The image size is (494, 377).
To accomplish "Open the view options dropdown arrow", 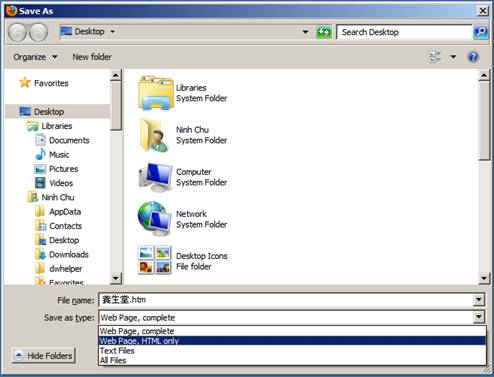I will pyautogui.click(x=453, y=57).
